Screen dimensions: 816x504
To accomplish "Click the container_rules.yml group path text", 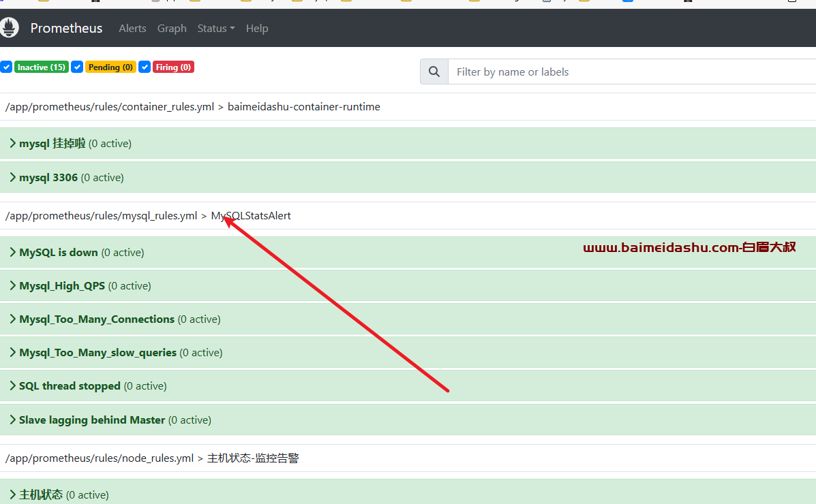I will [109, 107].
